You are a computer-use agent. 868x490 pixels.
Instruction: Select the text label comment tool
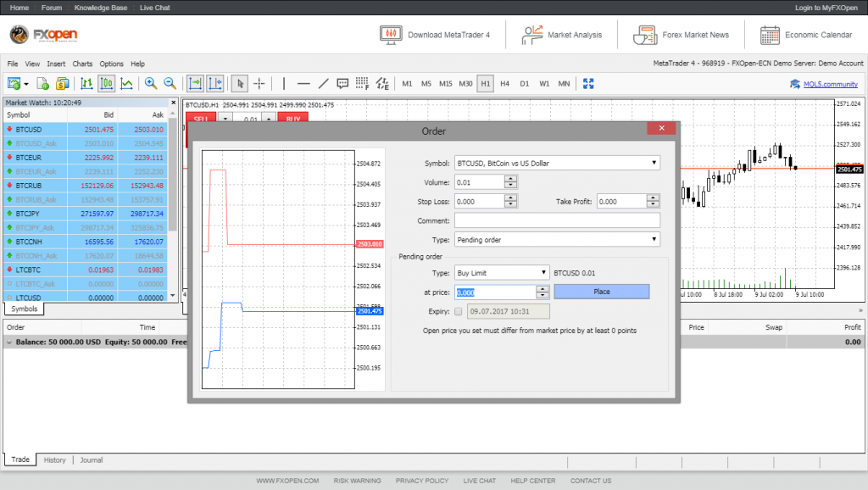342,84
